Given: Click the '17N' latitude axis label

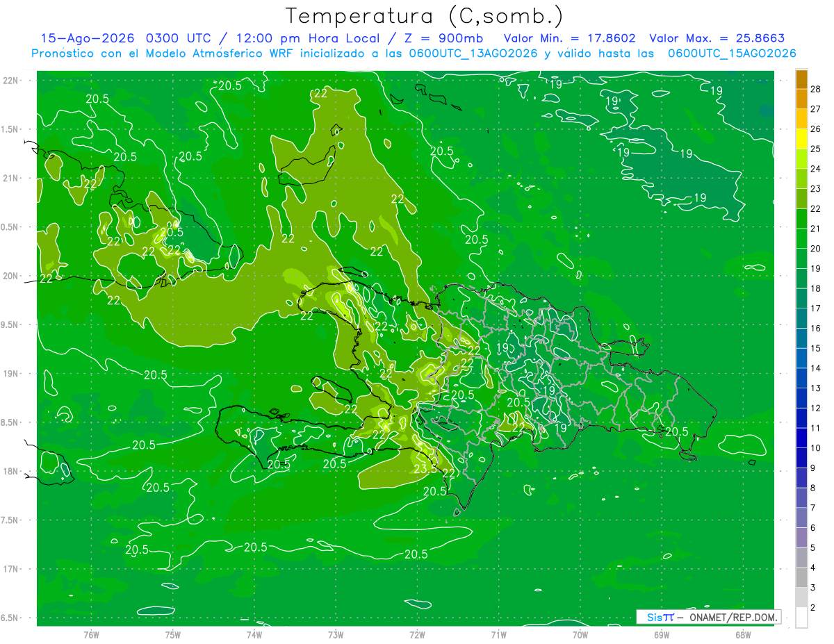Looking at the screenshot, I should pyautogui.click(x=11, y=569).
